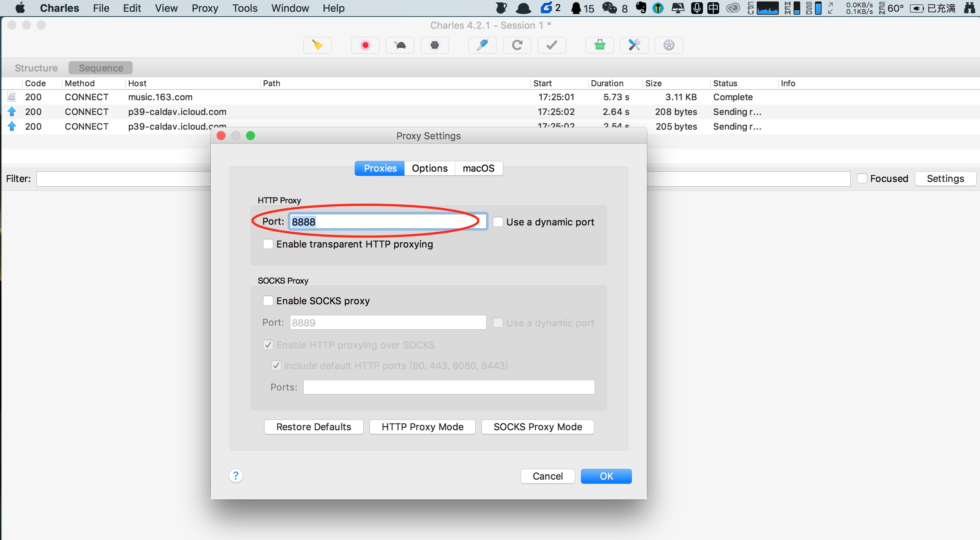Select the music.163.com row

point(490,97)
